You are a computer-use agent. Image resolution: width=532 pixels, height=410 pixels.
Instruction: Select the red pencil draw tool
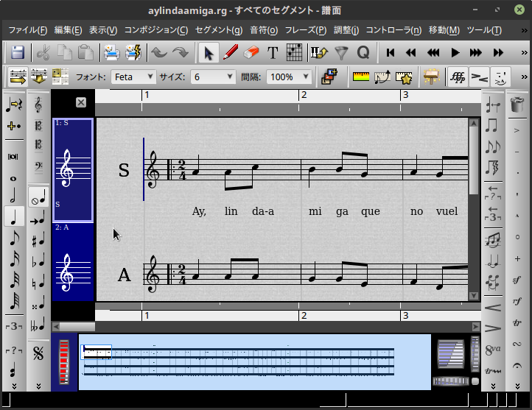[230, 53]
